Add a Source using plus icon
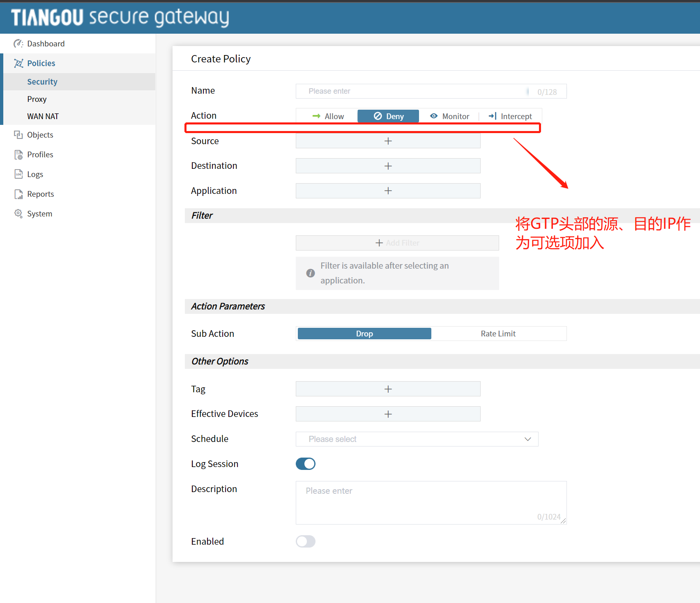The width and height of the screenshot is (700, 603). tap(388, 141)
